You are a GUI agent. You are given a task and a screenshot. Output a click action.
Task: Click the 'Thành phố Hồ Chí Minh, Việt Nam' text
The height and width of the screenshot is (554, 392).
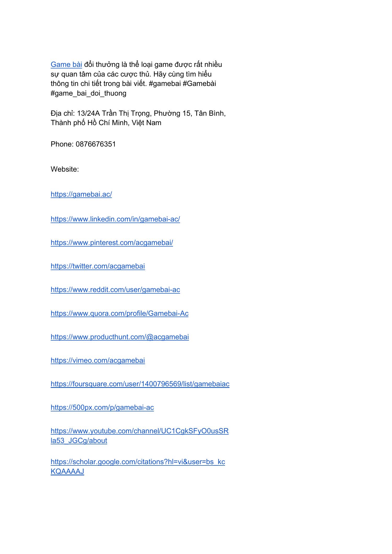[106, 123]
